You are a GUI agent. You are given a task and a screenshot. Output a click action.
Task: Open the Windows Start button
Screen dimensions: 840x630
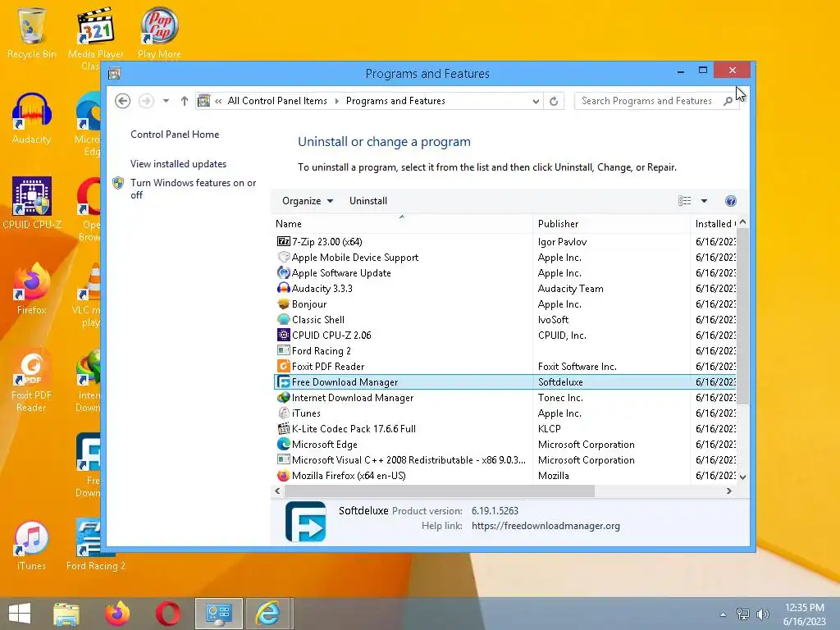point(20,614)
